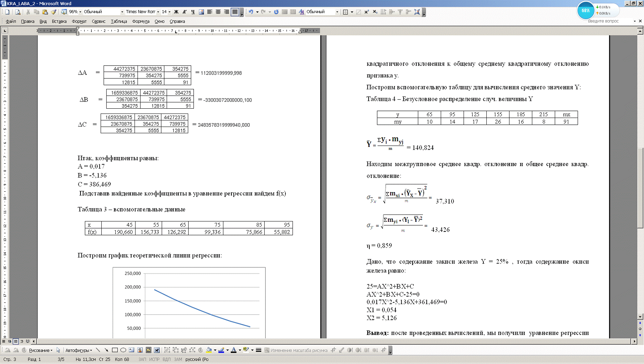
Task: Pick the Arrow drawing tool
Action: (x=106, y=350)
